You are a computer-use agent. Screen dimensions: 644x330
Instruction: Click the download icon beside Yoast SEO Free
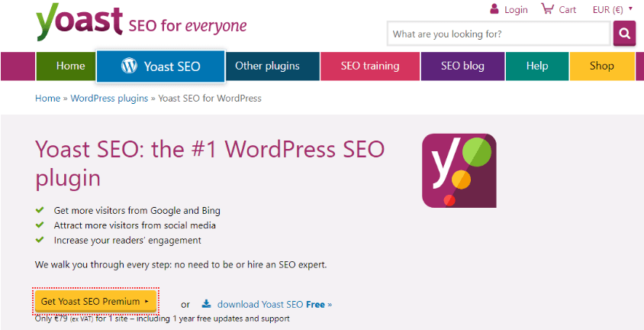(x=206, y=304)
